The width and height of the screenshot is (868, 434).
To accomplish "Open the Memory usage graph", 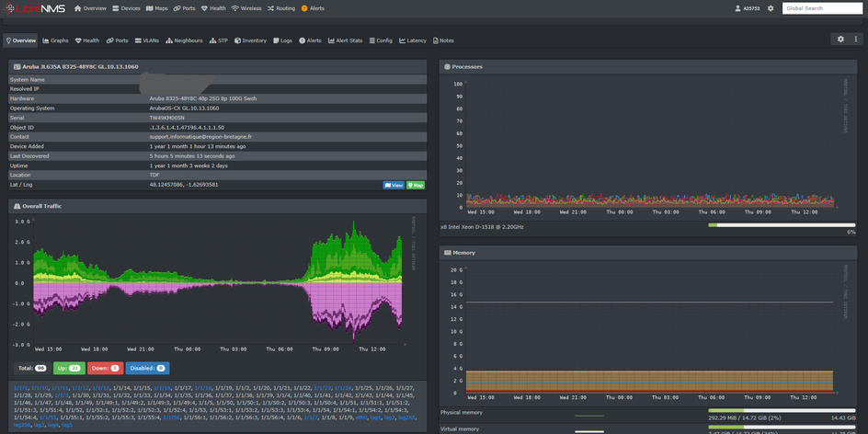I will point(647,333).
